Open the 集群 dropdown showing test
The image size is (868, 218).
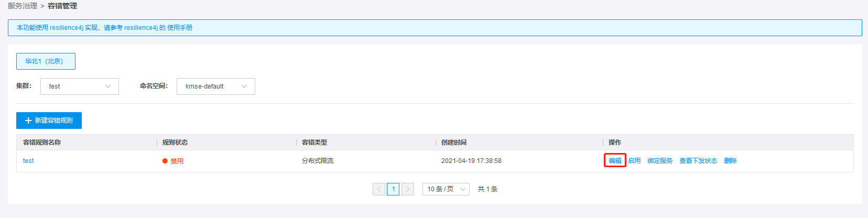tap(80, 86)
